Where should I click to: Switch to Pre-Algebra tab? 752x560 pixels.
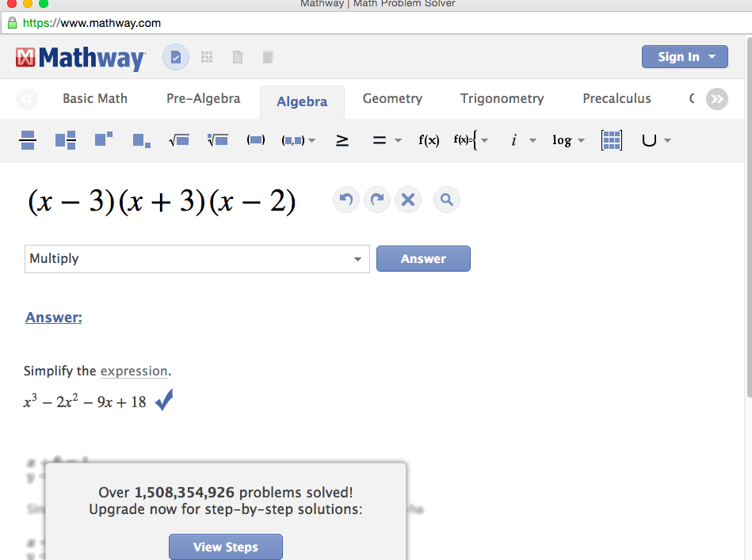204,98
